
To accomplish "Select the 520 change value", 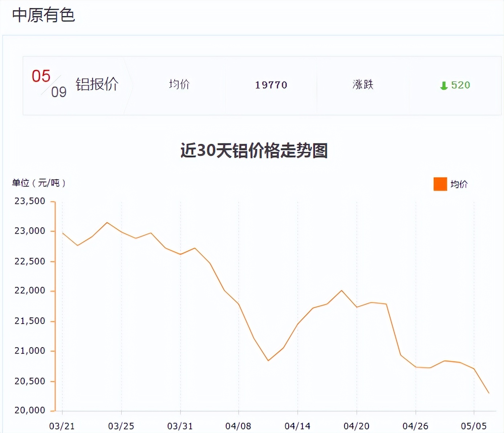I will 460,85.
